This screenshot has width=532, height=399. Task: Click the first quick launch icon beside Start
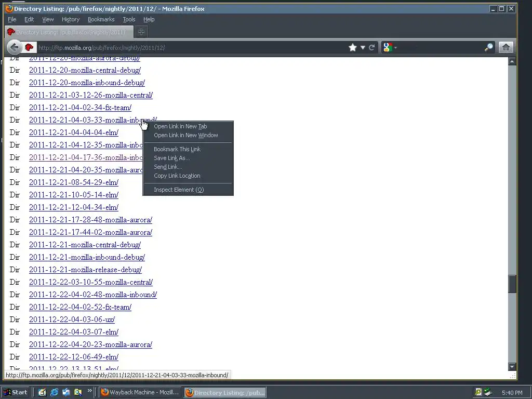[x=42, y=392]
